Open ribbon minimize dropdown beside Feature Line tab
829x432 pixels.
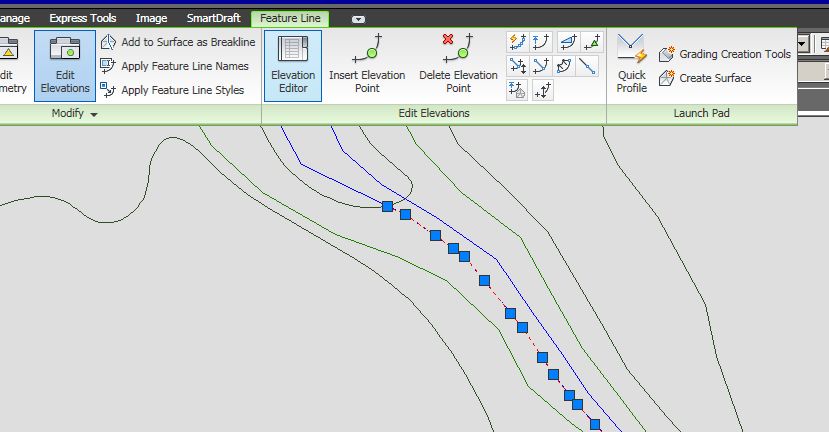(358, 19)
